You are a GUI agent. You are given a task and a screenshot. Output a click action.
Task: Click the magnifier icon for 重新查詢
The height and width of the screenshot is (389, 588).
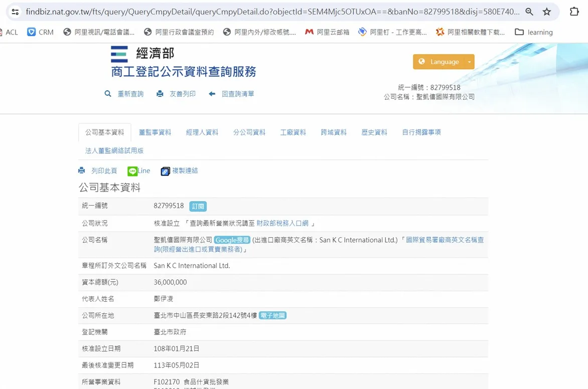click(x=108, y=94)
